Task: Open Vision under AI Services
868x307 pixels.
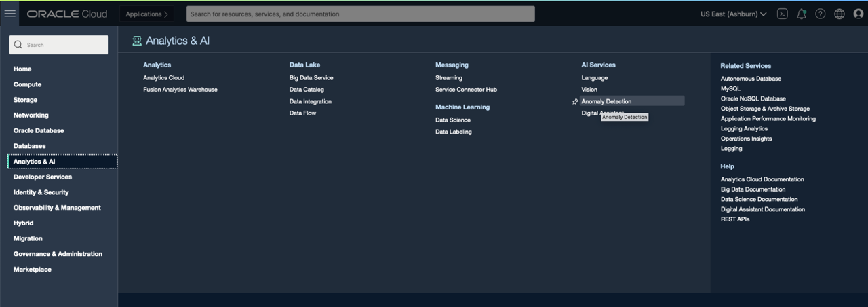Action: 589,90
